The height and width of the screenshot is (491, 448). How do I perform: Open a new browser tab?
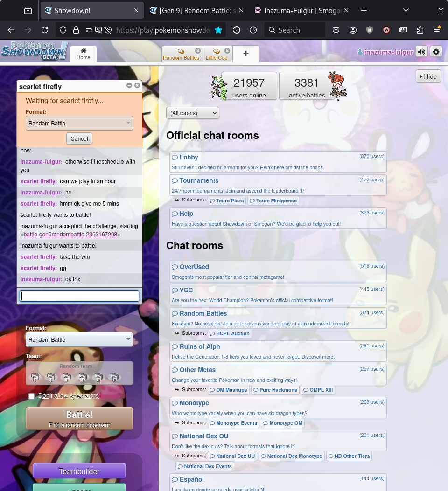pos(364,11)
